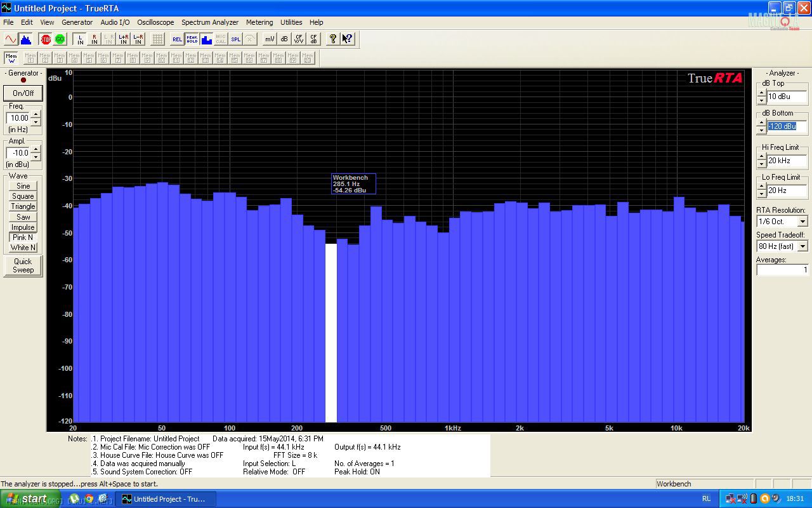Select the Pink N noise waveform
The width and height of the screenshot is (812, 508).
23,237
